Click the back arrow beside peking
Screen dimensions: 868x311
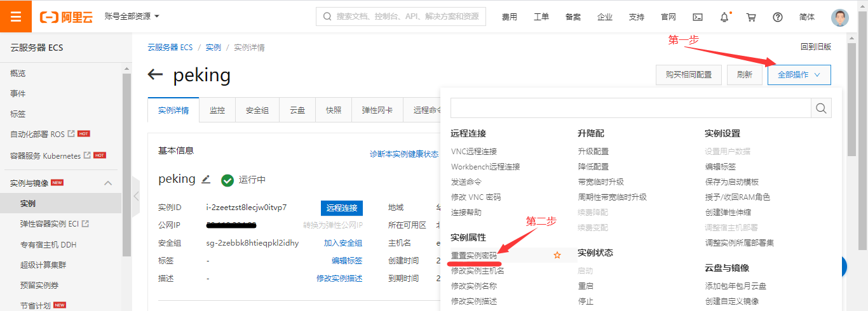[155, 75]
